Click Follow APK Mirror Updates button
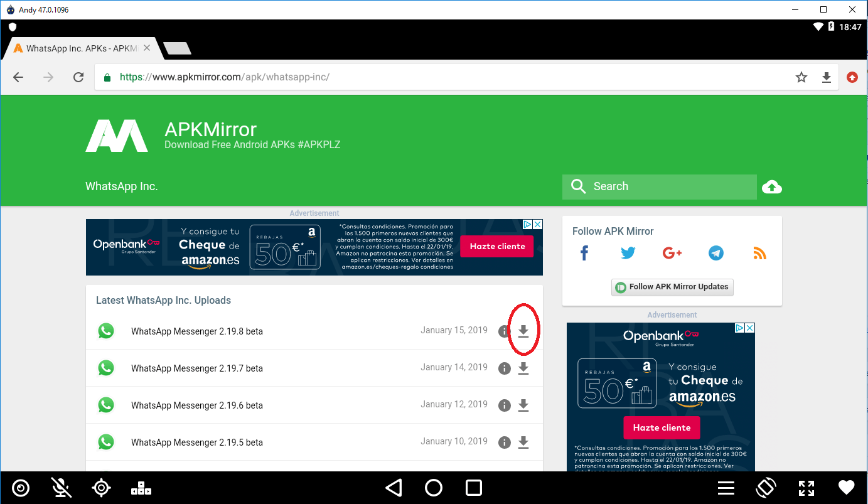The image size is (868, 504). pos(672,287)
